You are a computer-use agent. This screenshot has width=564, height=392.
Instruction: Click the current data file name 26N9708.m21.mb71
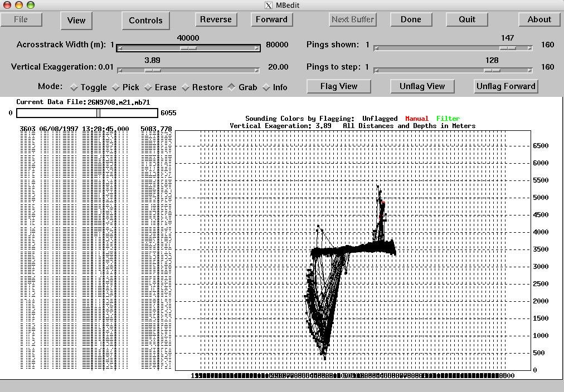[x=119, y=102]
